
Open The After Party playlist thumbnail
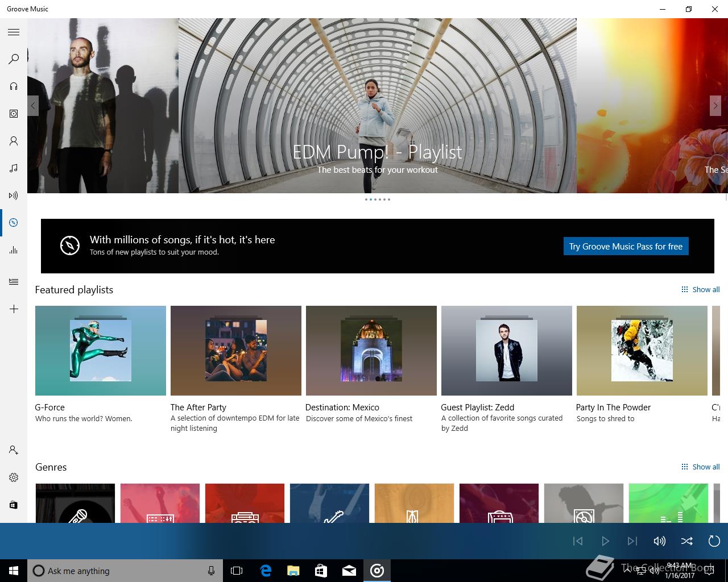pyautogui.click(x=236, y=351)
